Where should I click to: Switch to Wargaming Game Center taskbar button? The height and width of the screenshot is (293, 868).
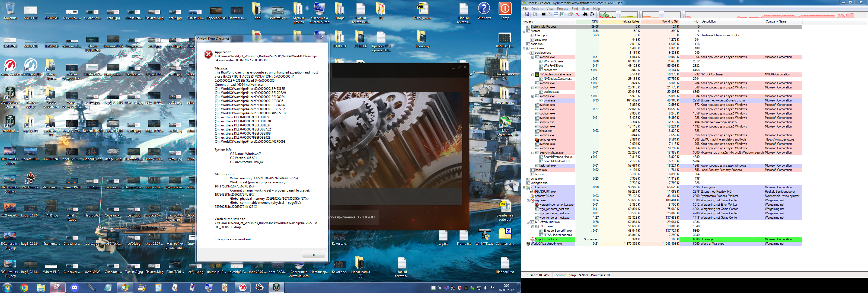(242, 288)
